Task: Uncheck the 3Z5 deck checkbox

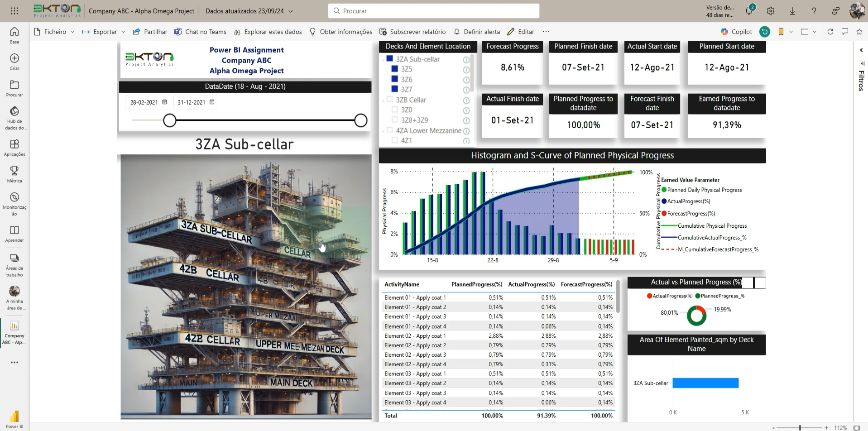Action: [x=394, y=69]
